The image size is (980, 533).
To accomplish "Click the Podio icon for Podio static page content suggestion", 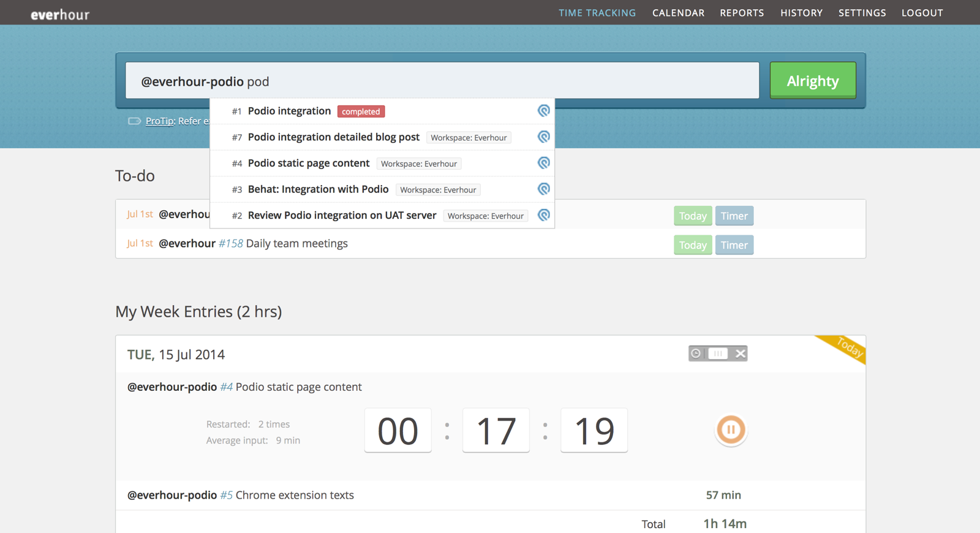I will point(543,163).
